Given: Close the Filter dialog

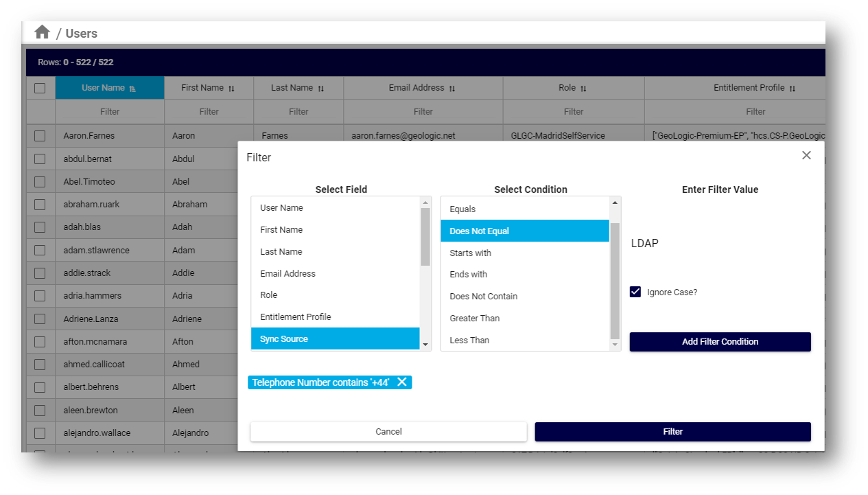Looking at the screenshot, I should pyautogui.click(x=806, y=155).
